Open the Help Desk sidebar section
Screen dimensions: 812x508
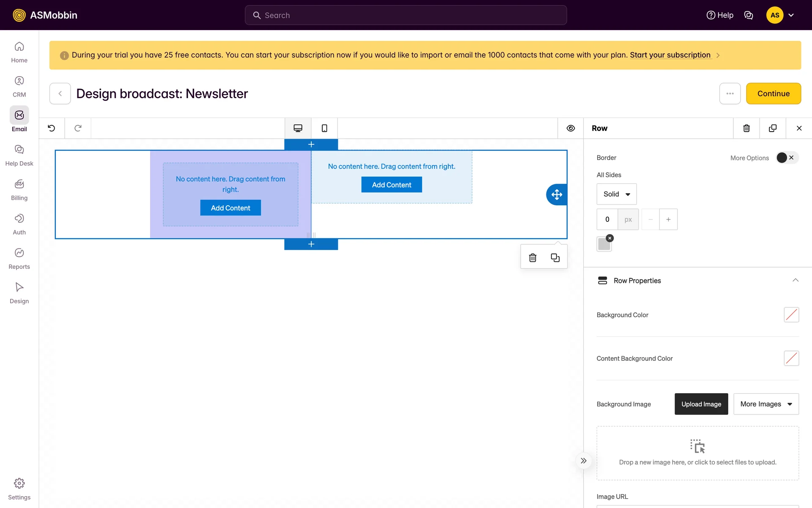coord(19,155)
